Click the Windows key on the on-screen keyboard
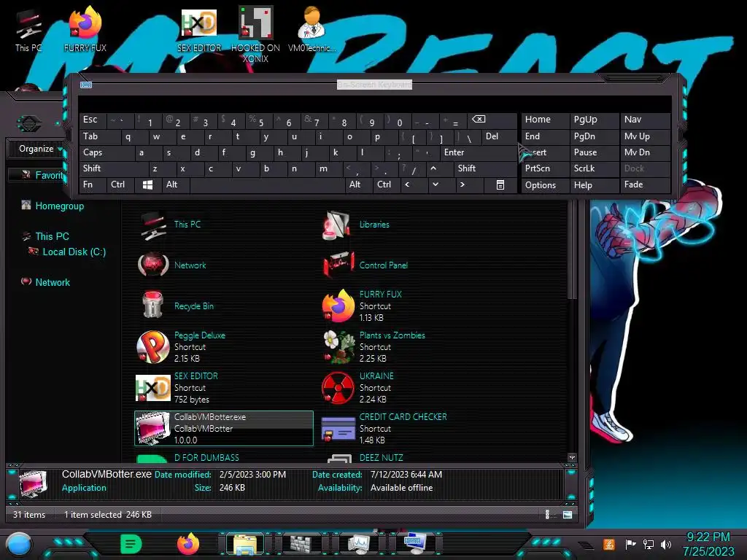 click(147, 184)
